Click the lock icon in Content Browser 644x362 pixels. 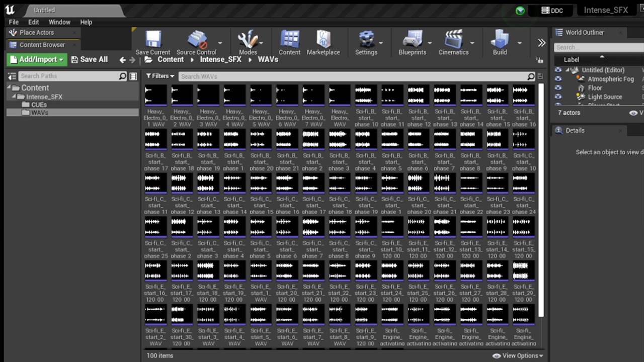pyautogui.click(x=540, y=60)
